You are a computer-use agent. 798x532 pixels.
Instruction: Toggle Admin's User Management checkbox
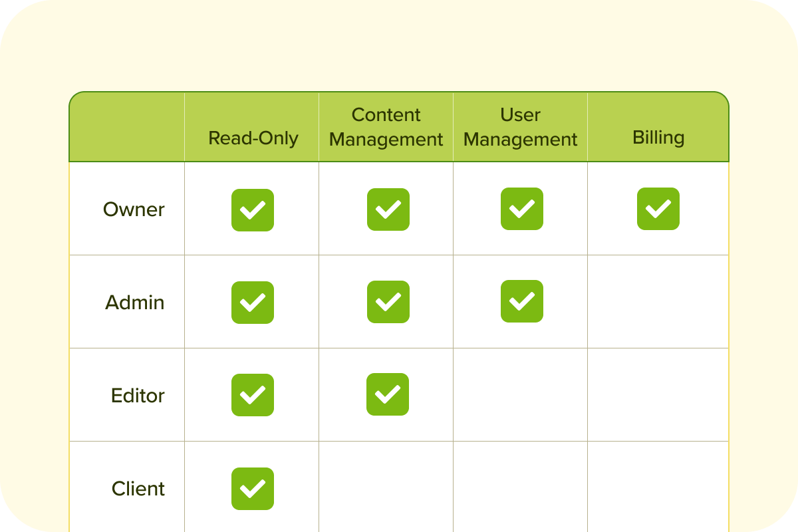pyautogui.click(x=522, y=301)
